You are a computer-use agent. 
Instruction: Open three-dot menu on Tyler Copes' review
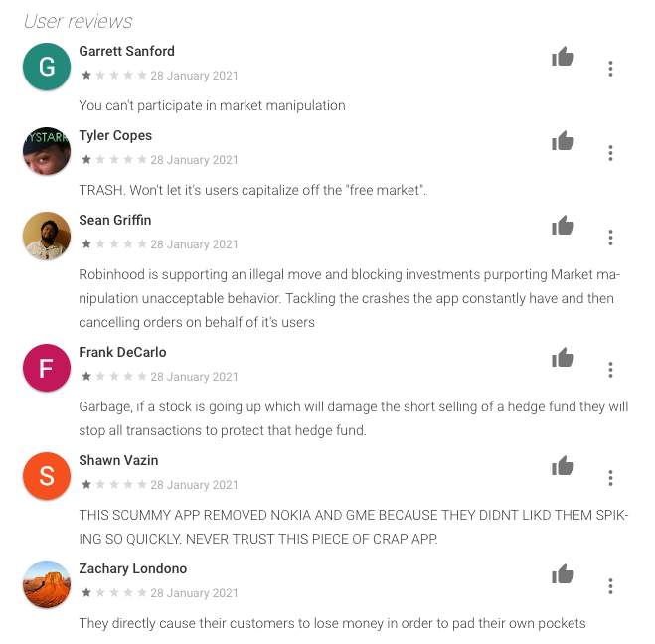tap(610, 153)
